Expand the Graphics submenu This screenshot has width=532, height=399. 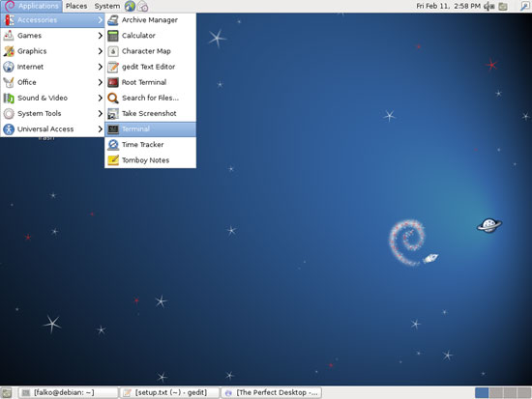click(x=52, y=51)
